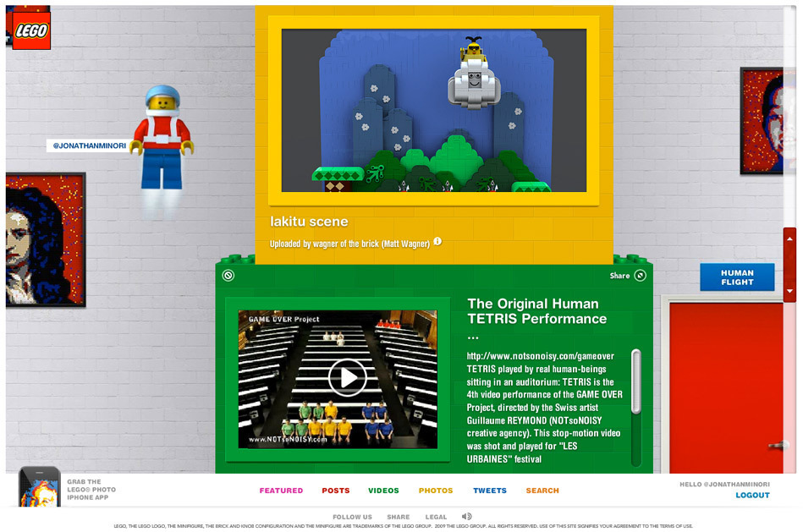Viewport: 803px width, 532px height.
Task: Click the Follow Us link
Action: 352,517
